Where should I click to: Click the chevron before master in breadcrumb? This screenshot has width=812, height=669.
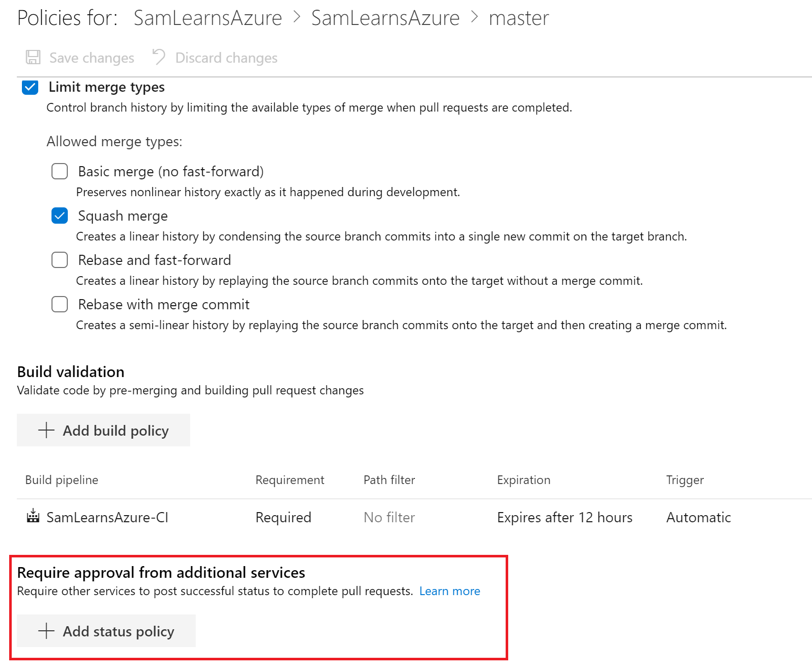(x=475, y=17)
